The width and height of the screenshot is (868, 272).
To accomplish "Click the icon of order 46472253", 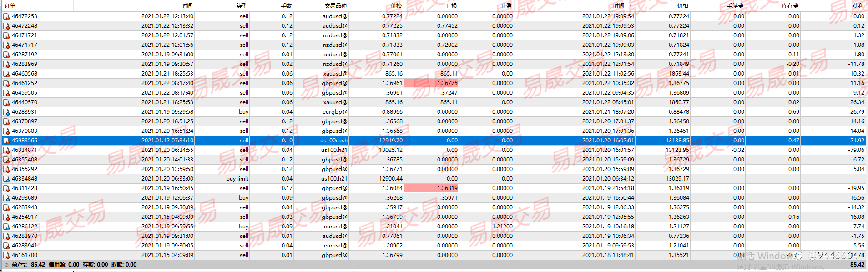I will coord(6,16).
